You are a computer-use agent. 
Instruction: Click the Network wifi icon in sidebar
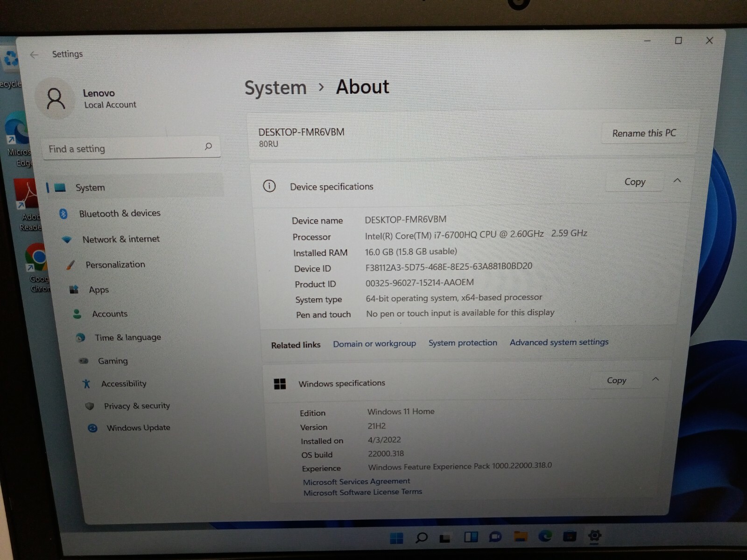click(x=67, y=240)
